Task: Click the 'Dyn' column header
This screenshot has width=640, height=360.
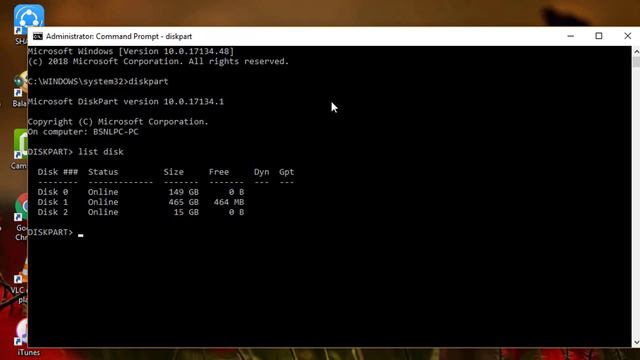Action: (262, 172)
